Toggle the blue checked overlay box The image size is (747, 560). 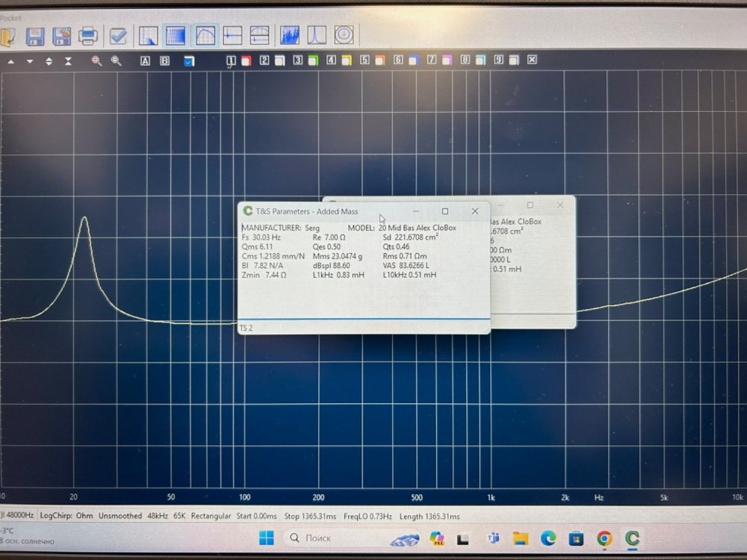[x=189, y=60]
